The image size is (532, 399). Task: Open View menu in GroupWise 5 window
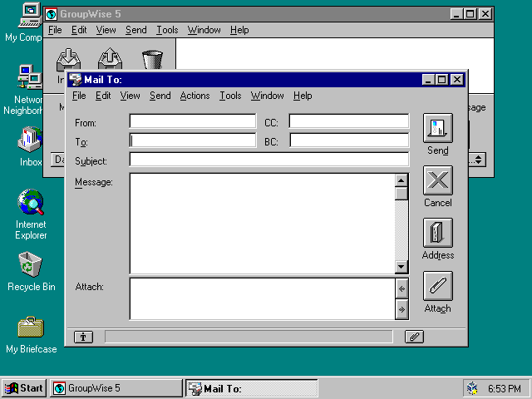(x=106, y=30)
